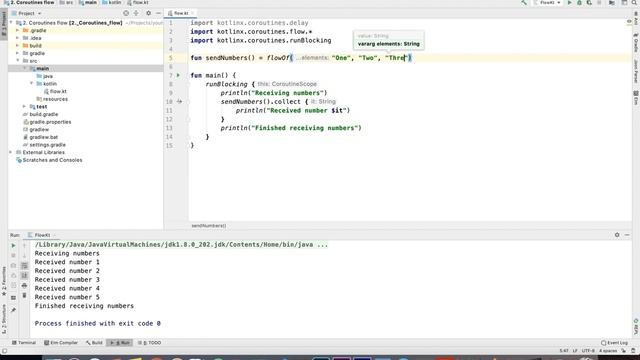
Task: Close the flow.kt editor tab
Action: (193, 13)
